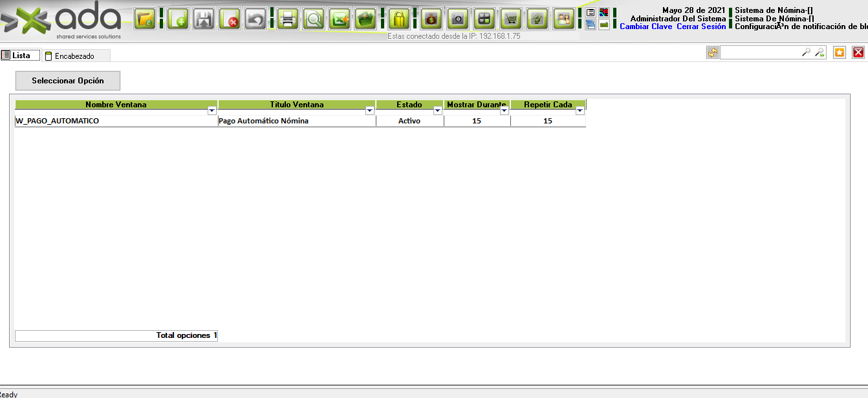Click the Cambiar Clave link
868x398 pixels.
click(646, 27)
